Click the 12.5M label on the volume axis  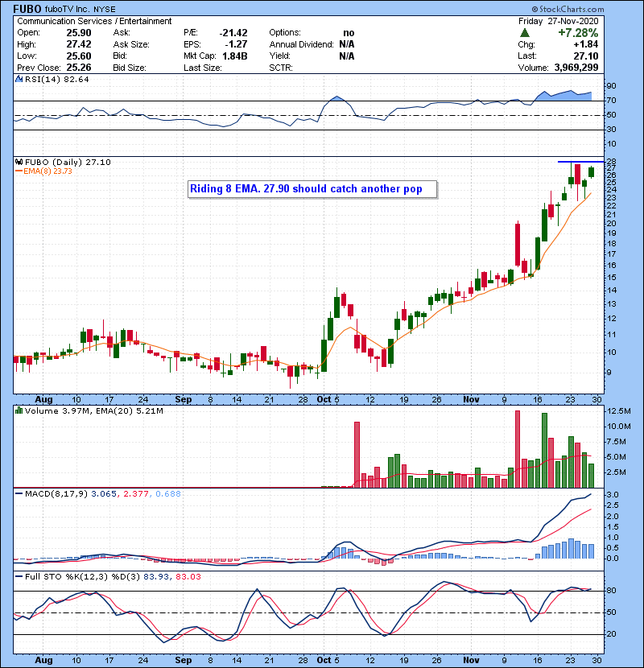coord(619,411)
